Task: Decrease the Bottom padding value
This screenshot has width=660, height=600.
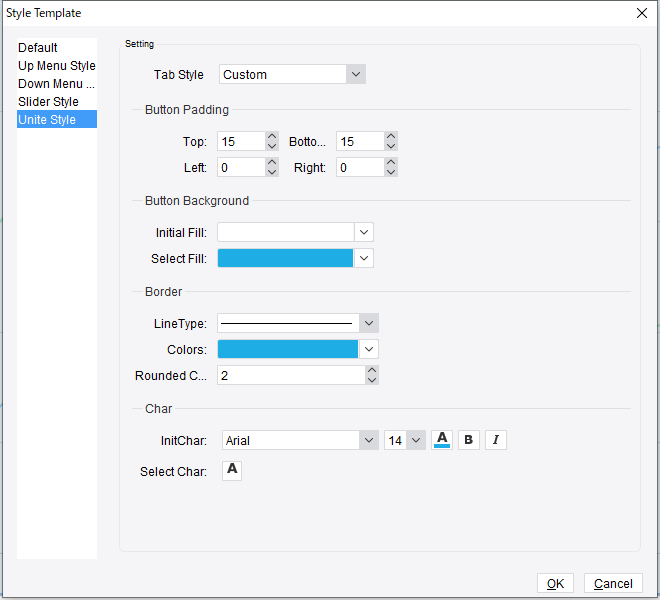Action: pos(391,146)
